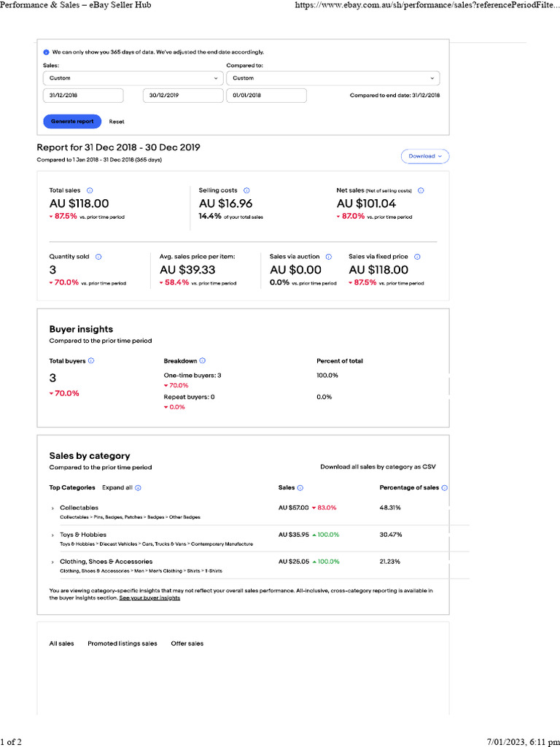The image size is (560, 747).
Task: Click info icon beside Quantity sold
Action: point(98,257)
